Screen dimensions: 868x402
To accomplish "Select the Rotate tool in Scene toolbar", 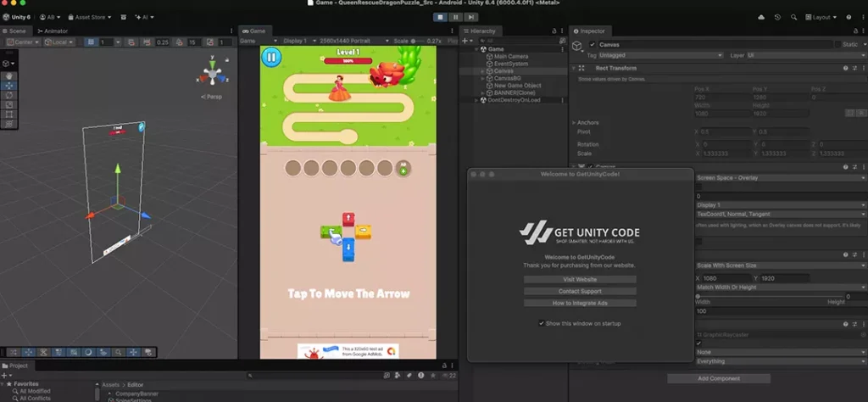I will point(8,95).
